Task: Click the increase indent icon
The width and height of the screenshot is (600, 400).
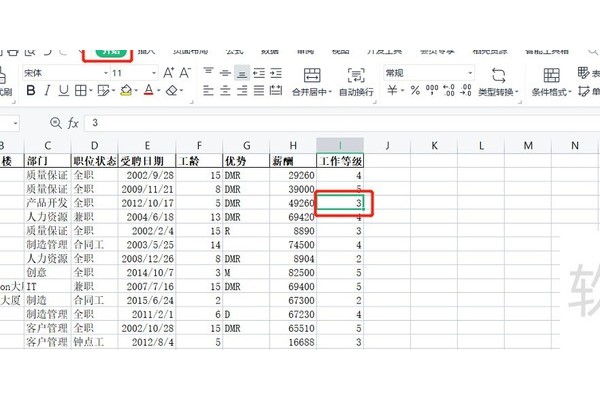Action: pyautogui.click(x=276, y=73)
